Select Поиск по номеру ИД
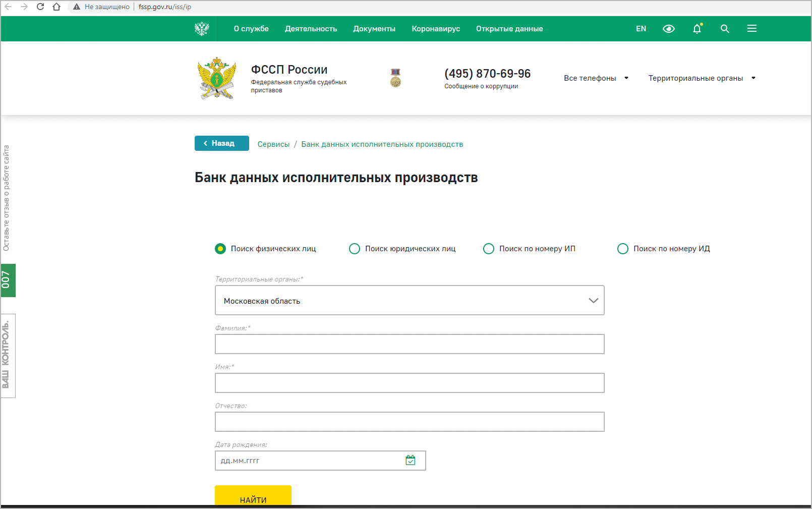The width and height of the screenshot is (812, 509). (623, 248)
